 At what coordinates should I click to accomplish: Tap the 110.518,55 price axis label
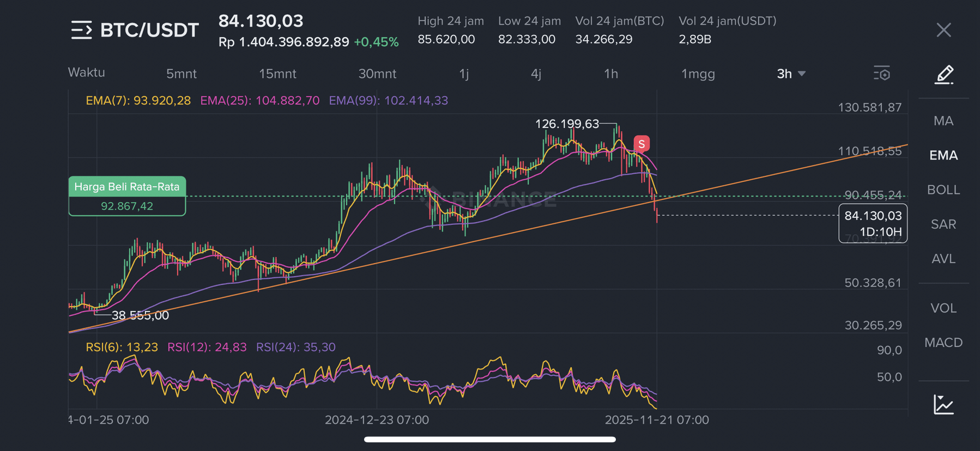click(869, 151)
